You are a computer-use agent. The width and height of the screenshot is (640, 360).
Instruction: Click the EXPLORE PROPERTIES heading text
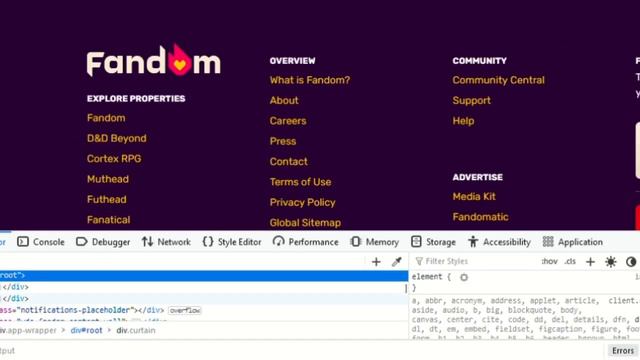pos(136,99)
